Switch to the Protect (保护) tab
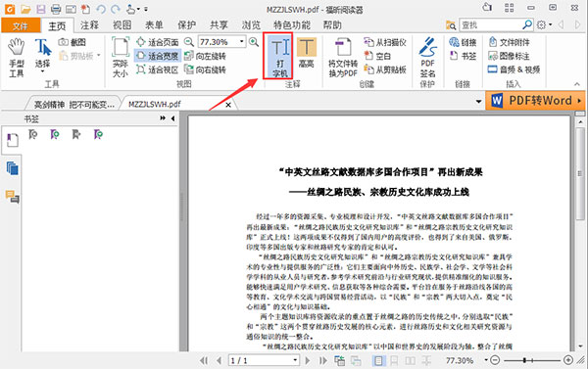 tap(187, 25)
